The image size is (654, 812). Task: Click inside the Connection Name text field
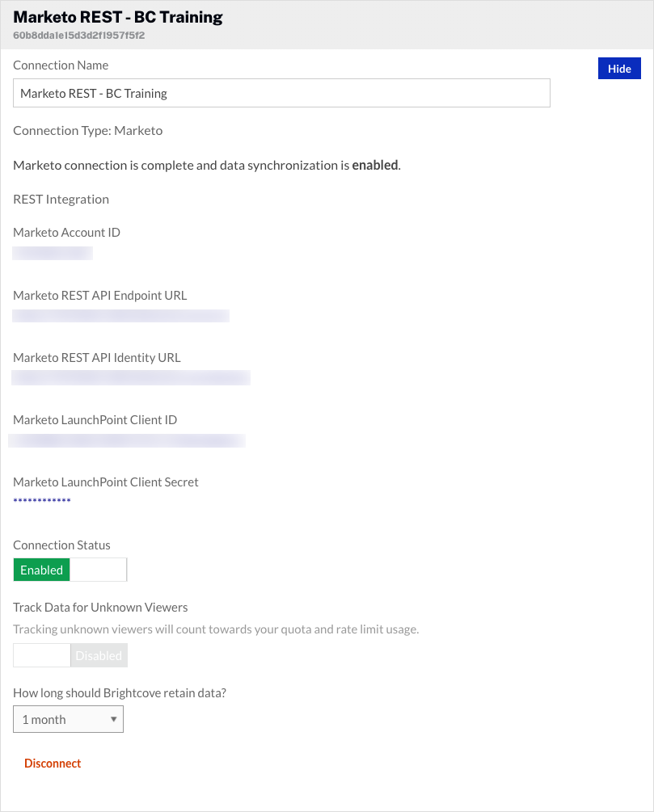click(281, 93)
